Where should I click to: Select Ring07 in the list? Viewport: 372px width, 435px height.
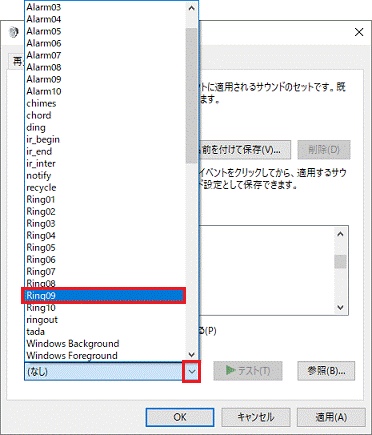click(x=105, y=271)
